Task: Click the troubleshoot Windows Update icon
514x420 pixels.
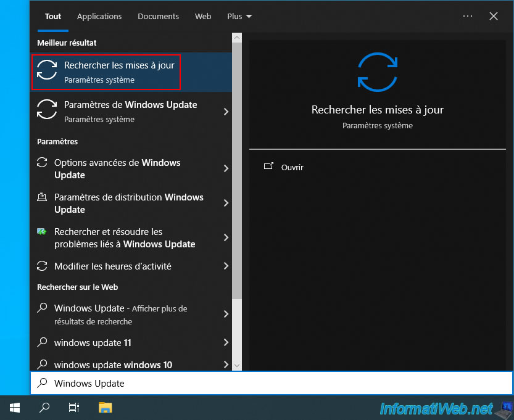Action: tap(42, 232)
